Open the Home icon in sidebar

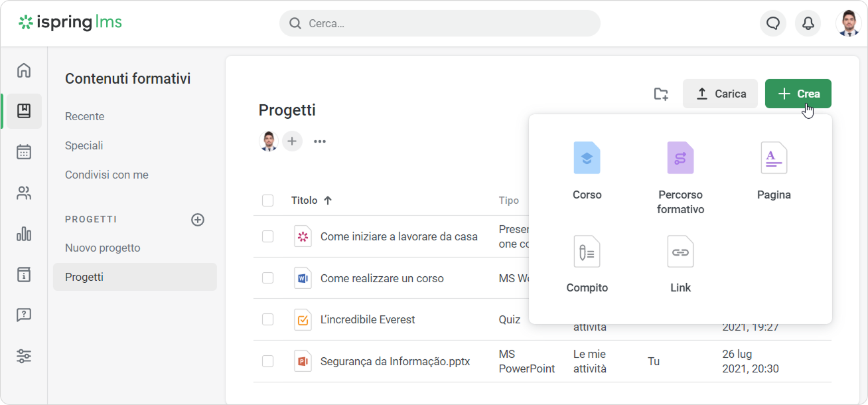click(x=24, y=70)
